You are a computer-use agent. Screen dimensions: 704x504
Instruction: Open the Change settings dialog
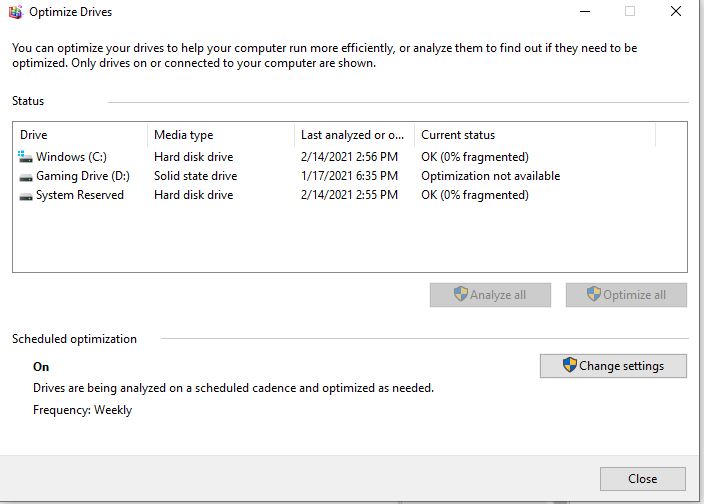point(613,366)
